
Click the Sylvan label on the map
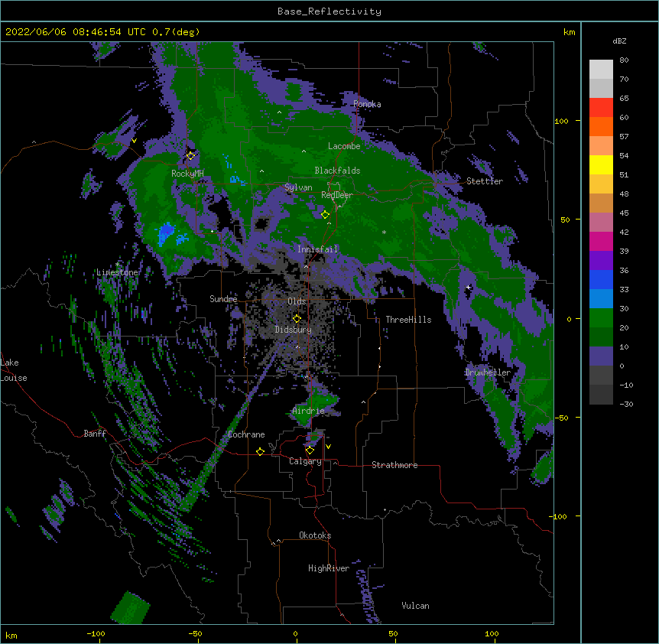click(x=298, y=187)
